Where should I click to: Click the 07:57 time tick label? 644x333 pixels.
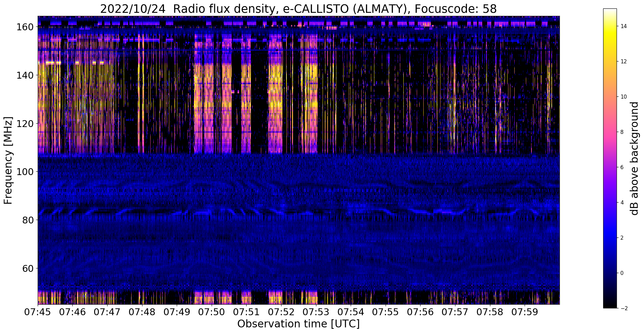(455, 312)
